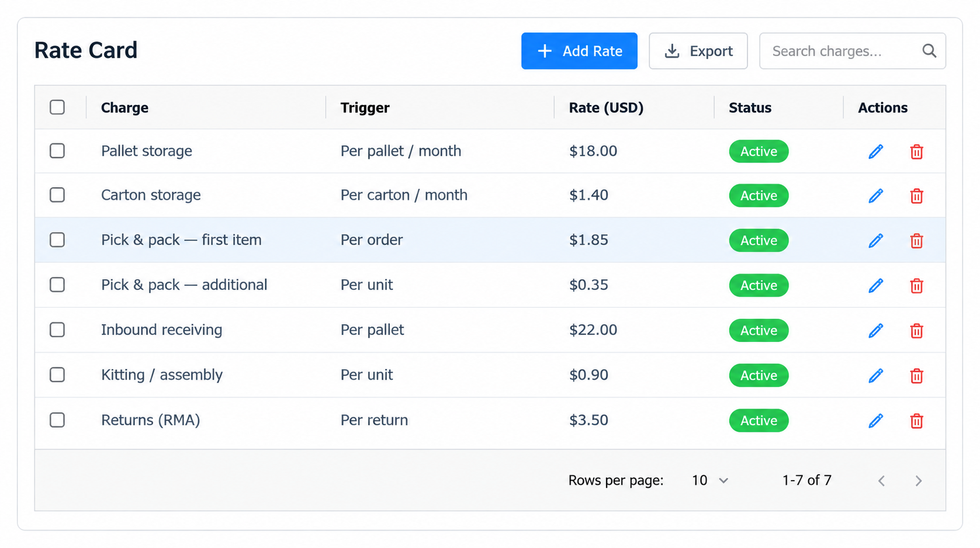
Task: Click 'Pick & pack — first item' text
Action: [181, 240]
